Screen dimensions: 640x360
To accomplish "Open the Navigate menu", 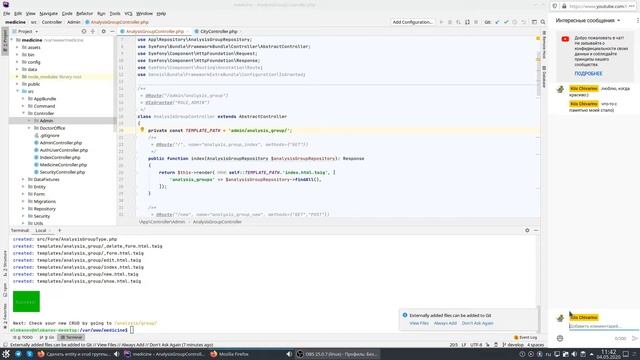I will (49, 13).
